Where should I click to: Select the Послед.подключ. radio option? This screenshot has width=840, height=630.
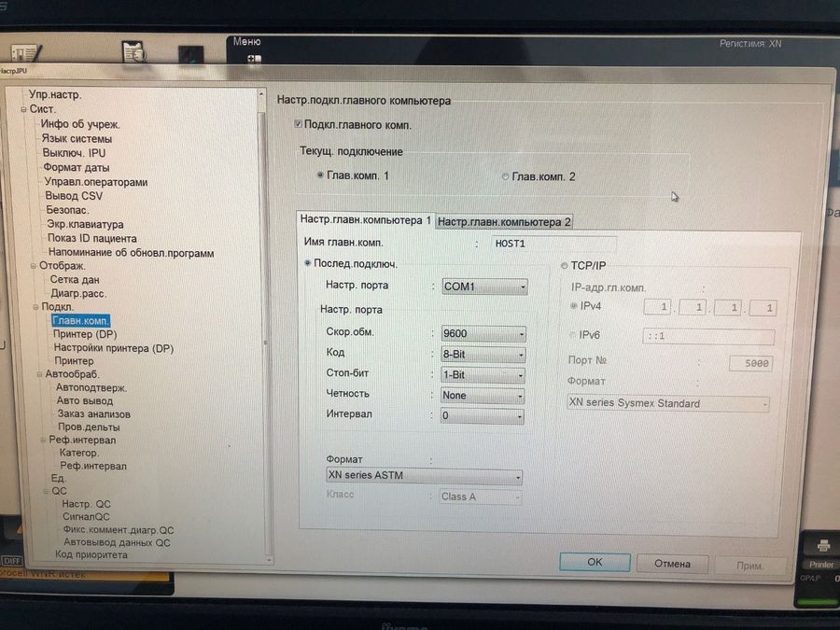click(x=309, y=264)
